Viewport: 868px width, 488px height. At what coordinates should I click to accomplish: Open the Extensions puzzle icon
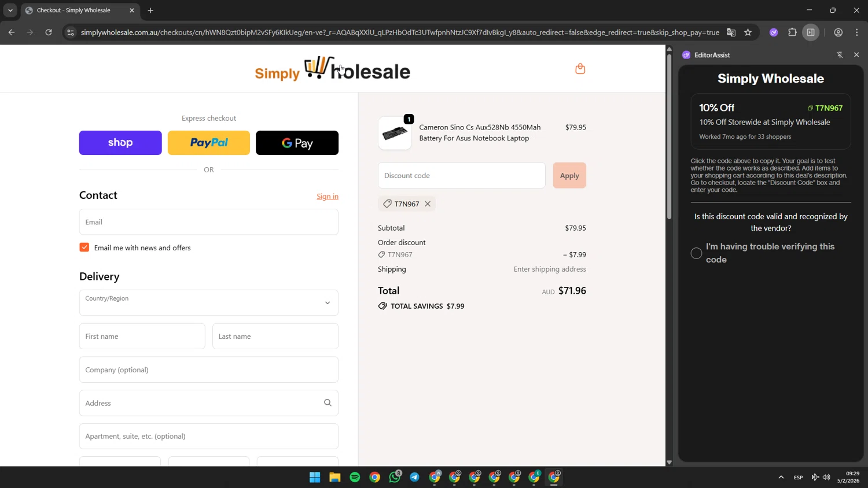[x=792, y=32]
